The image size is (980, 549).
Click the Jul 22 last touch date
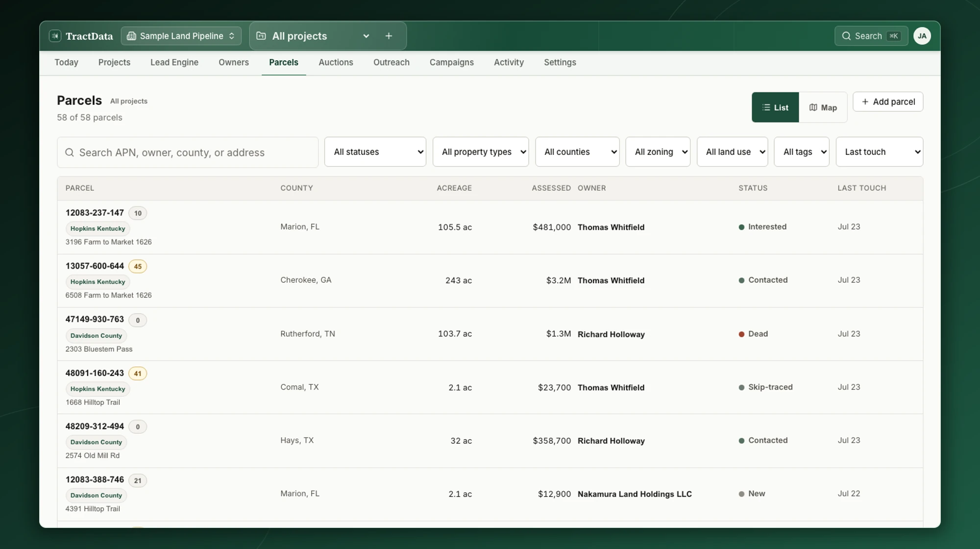849,494
